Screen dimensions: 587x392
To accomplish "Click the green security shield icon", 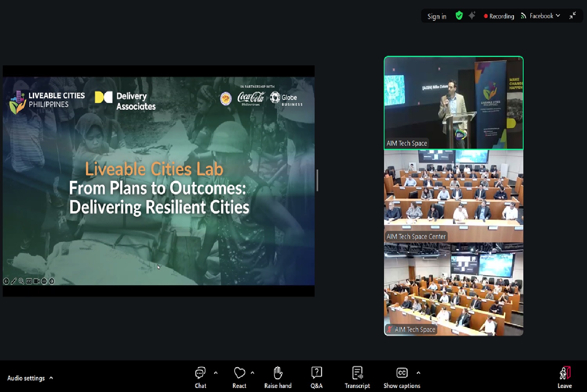I will click(459, 16).
